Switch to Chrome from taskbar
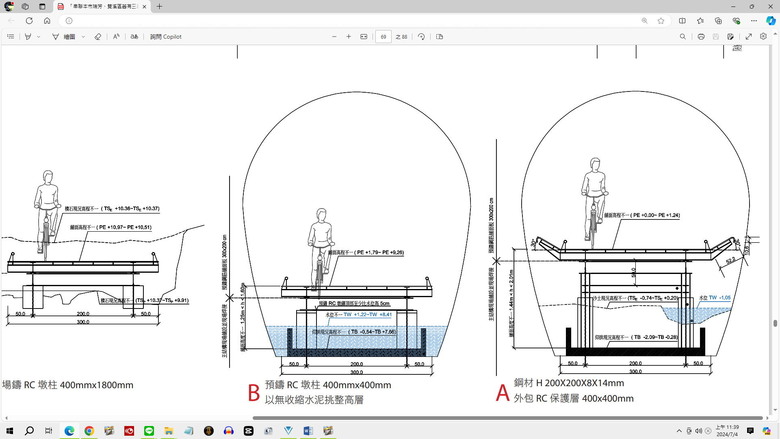 89,431
